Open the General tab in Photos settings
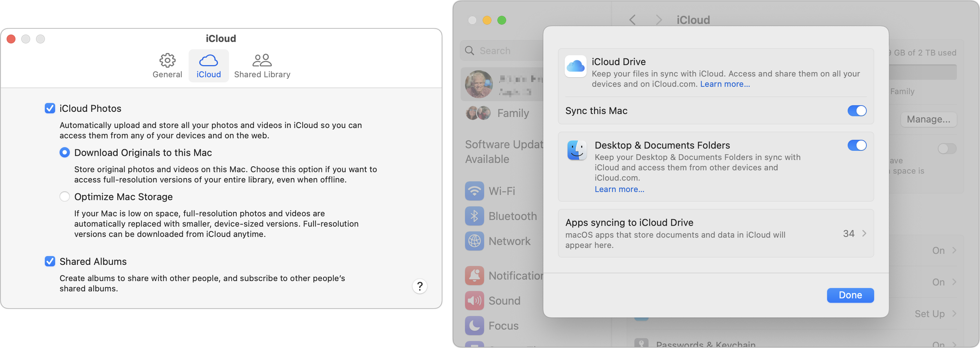 [x=167, y=66]
